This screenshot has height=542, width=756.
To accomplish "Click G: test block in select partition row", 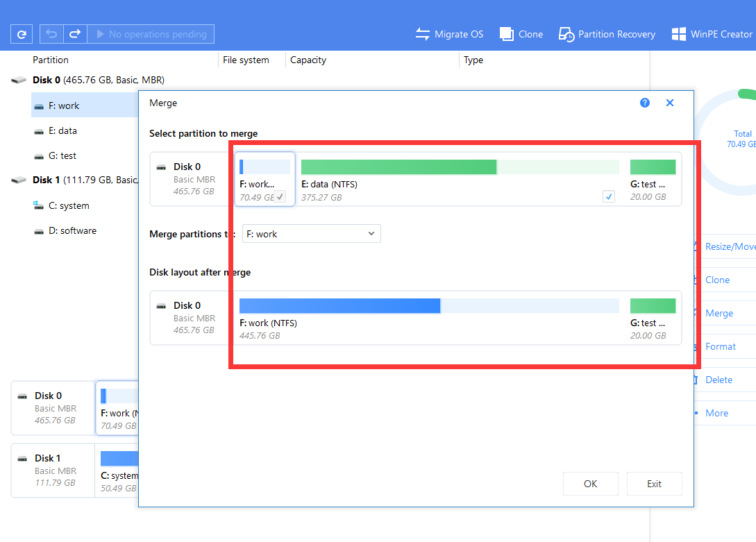I will 653,179.
